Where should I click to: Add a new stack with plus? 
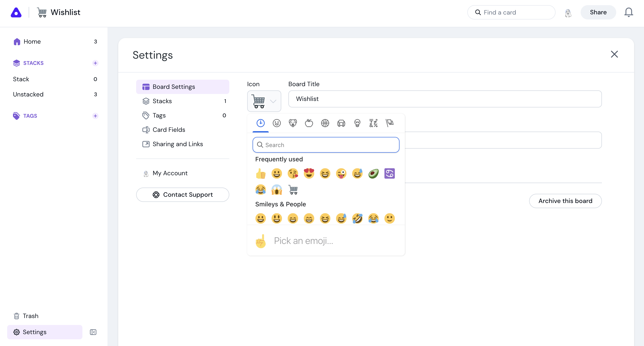(x=95, y=63)
